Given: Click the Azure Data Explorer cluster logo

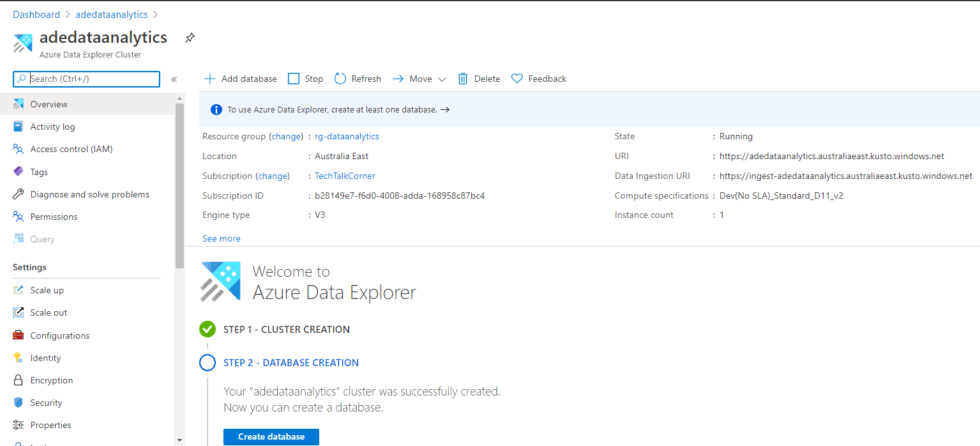Looking at the screenshot, I should click(24, 43).
